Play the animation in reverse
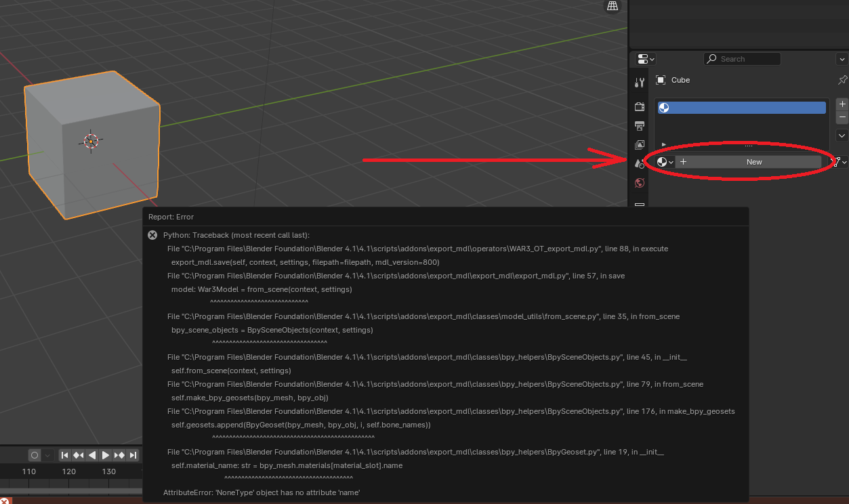 click(92, 455)
